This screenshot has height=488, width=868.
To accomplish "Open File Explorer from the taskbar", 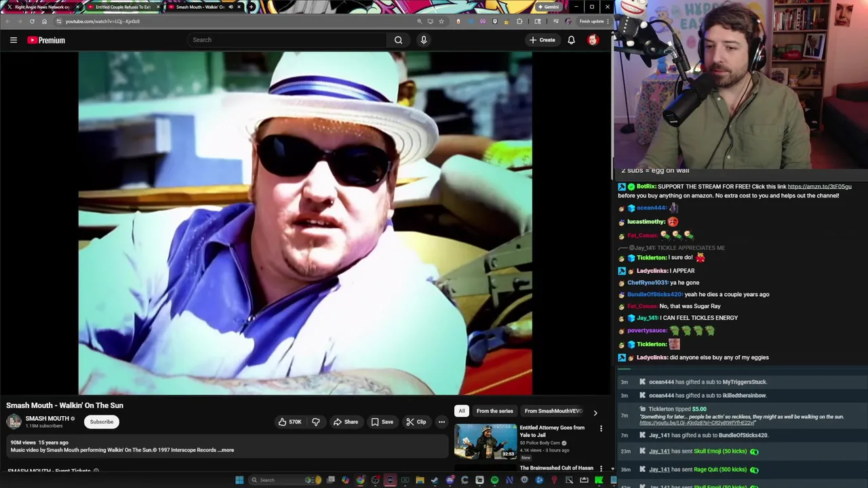I will coord(420,480).
